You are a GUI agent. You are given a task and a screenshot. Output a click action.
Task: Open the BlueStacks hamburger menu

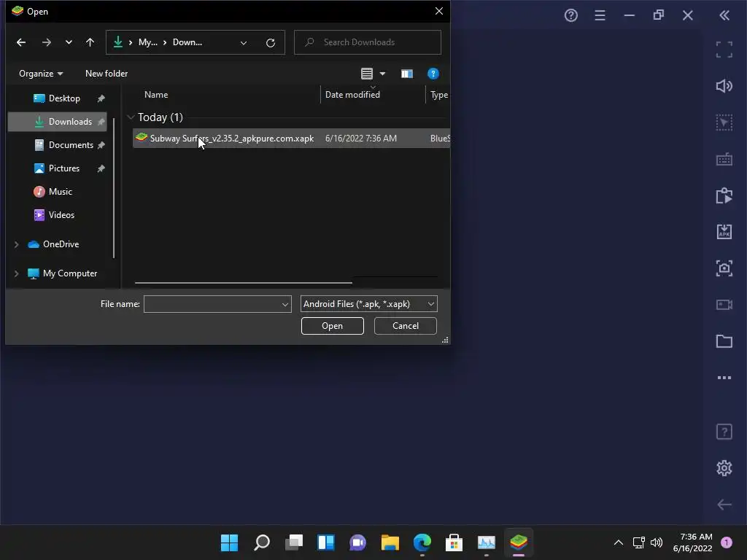600,15
